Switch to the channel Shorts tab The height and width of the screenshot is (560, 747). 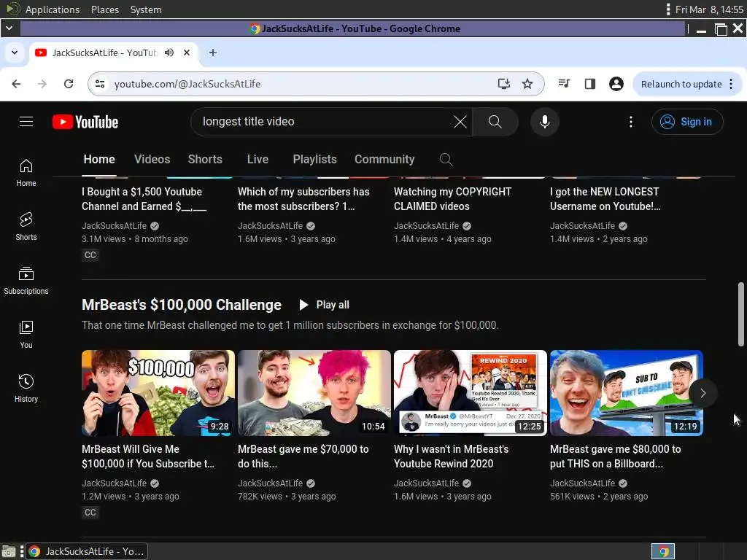tap(205, 160)
